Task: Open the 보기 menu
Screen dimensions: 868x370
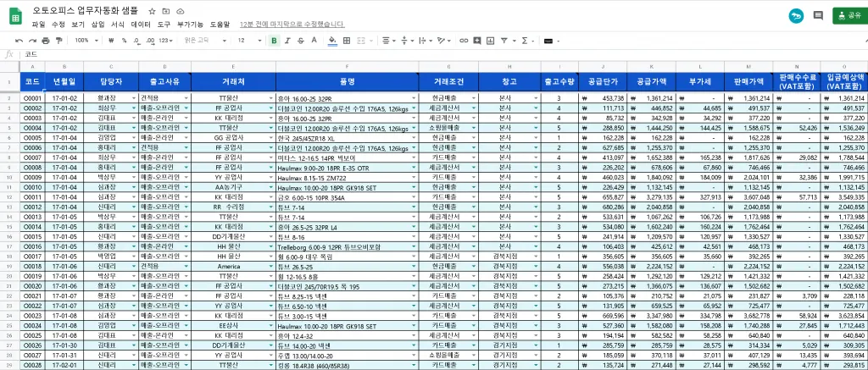Action: click(78, 25)
